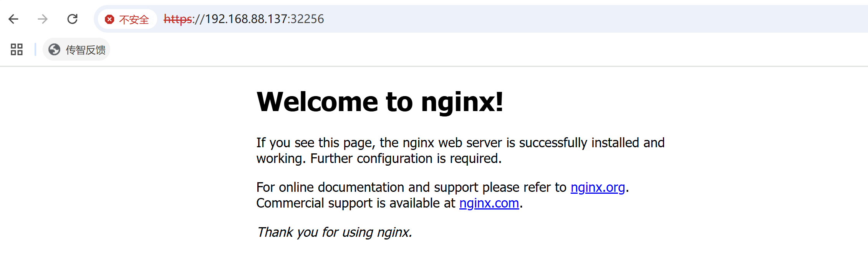This screenshot has width=868, height=271.
Task: Click 'Commercial support is available at' text
Action: [356, 203]
